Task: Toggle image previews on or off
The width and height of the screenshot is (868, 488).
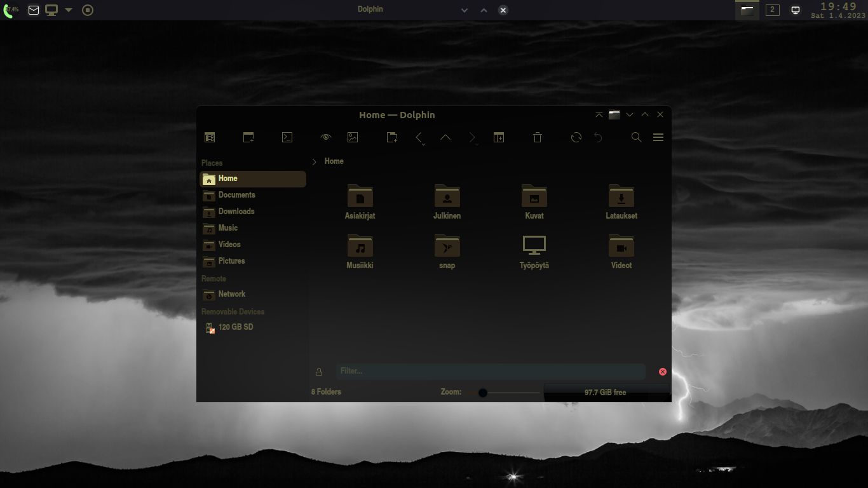Action: [x=353, y=137]
